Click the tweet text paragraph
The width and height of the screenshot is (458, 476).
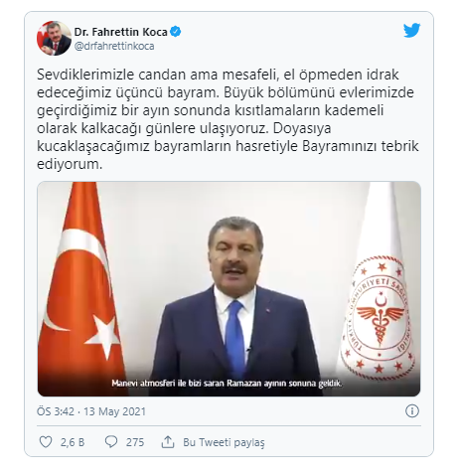point(228,119)
